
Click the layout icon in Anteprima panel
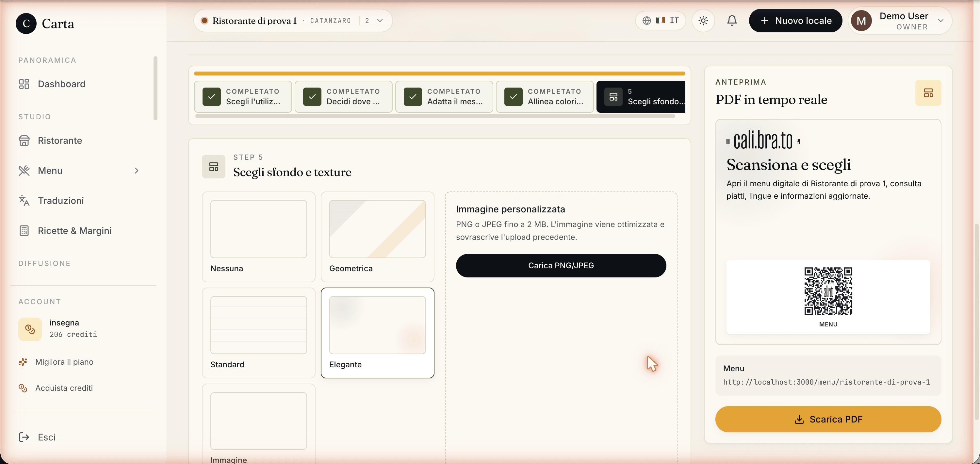[x=928, y=93]
